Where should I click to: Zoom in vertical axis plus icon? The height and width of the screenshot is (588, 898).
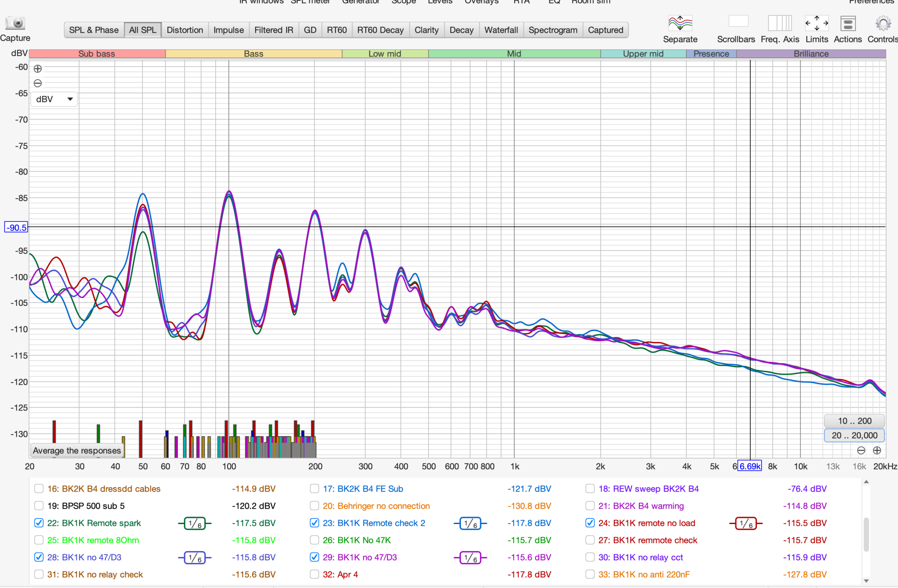click(x=38, y=69)
